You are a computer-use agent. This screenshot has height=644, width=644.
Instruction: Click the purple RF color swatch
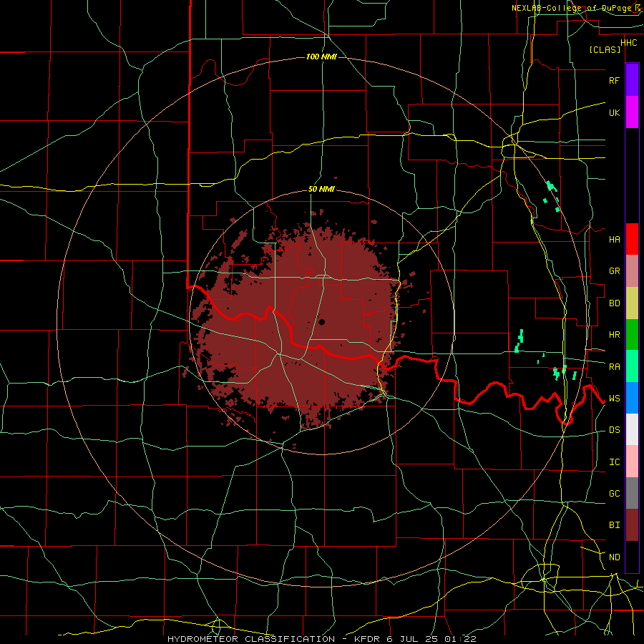point(632,80)
